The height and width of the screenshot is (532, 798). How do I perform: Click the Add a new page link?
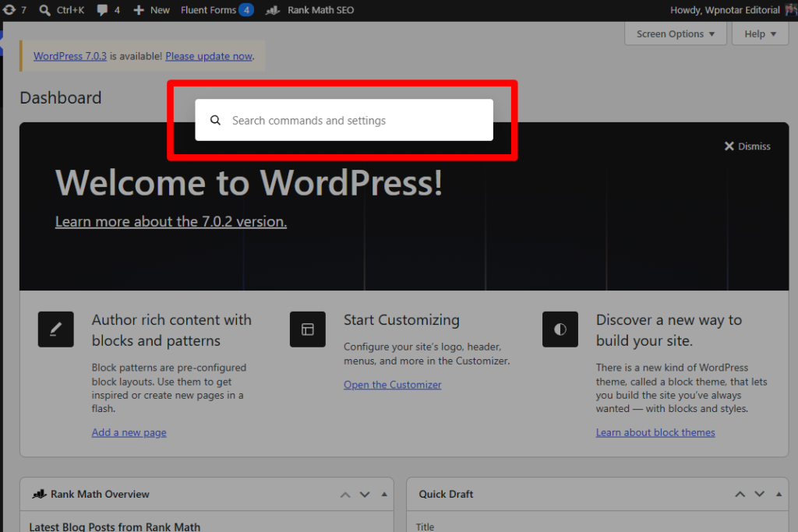[129, 432]
